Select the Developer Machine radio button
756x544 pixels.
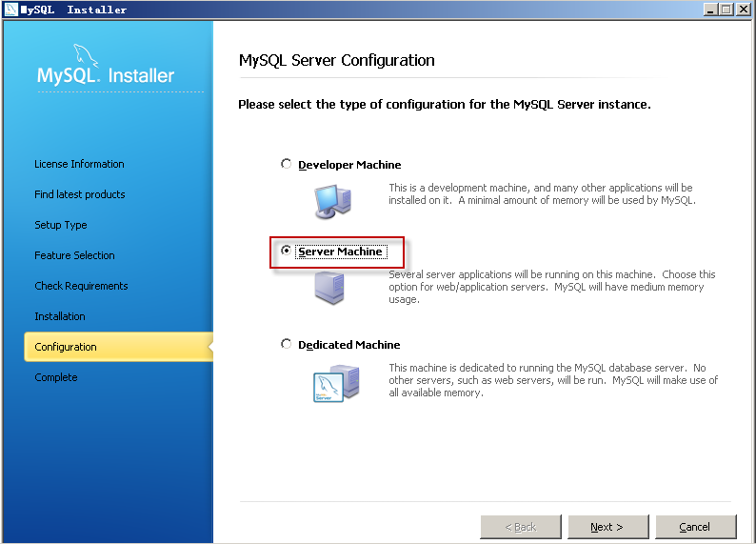[286, 164]
